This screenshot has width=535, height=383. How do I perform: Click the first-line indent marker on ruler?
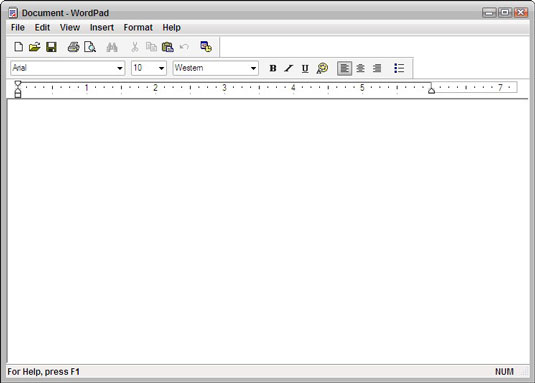(18, 83)
